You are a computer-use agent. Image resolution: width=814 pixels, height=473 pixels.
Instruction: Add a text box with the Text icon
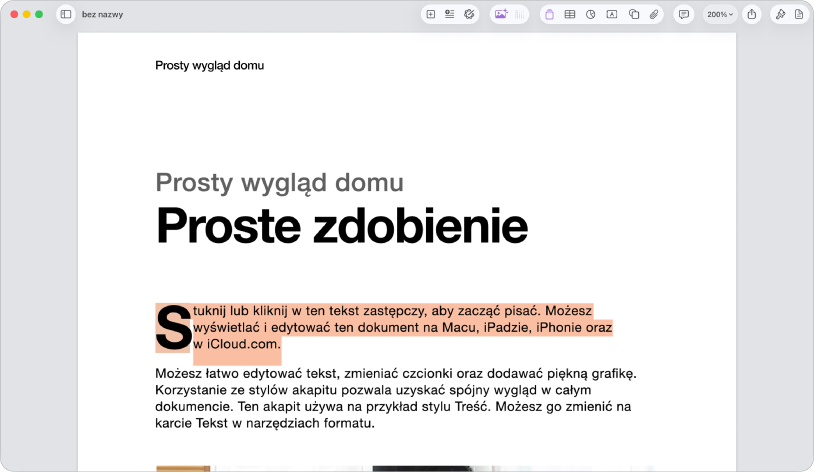[x=612, y=15]
